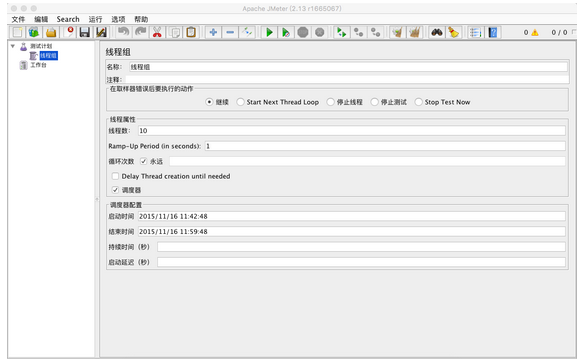Collapse the 测试计划 tree node
The image size is (578, 361).
(13, 46)
